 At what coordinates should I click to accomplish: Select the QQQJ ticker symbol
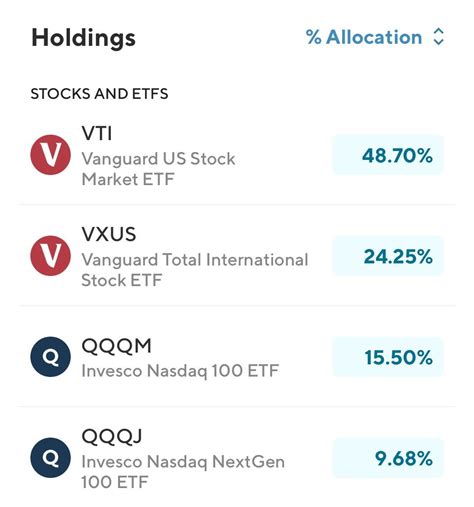(112, 436)
